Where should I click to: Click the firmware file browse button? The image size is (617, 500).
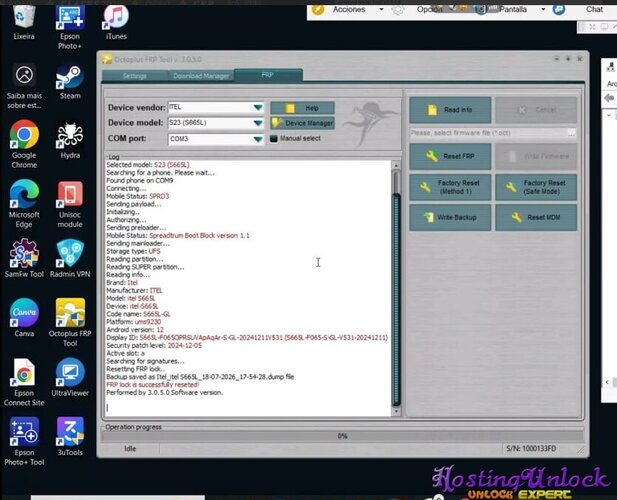572,133
